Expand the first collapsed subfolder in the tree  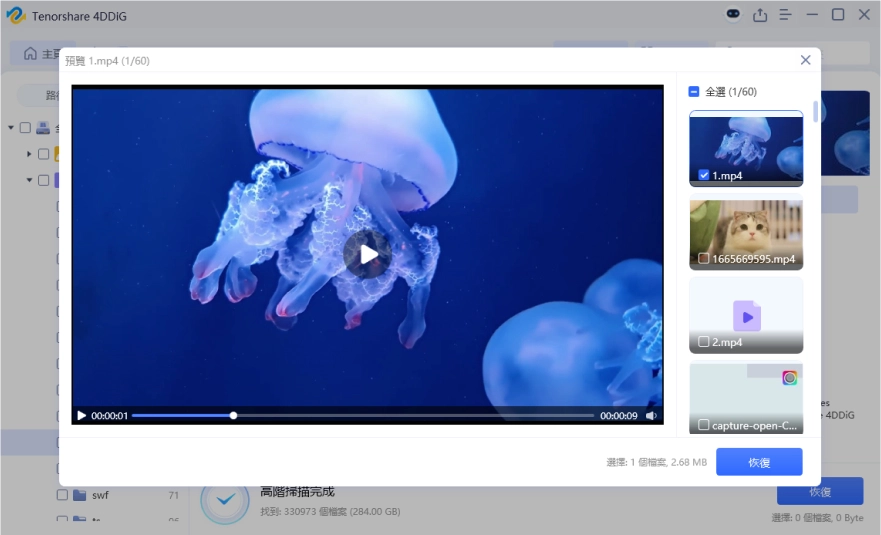29,154
